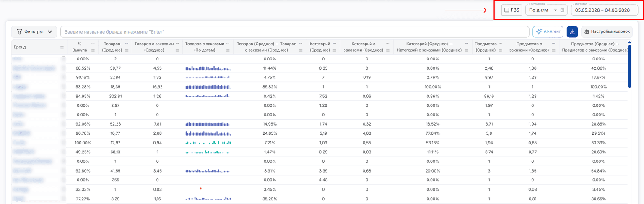Open the help icon next to По дням

click(562, 10)
